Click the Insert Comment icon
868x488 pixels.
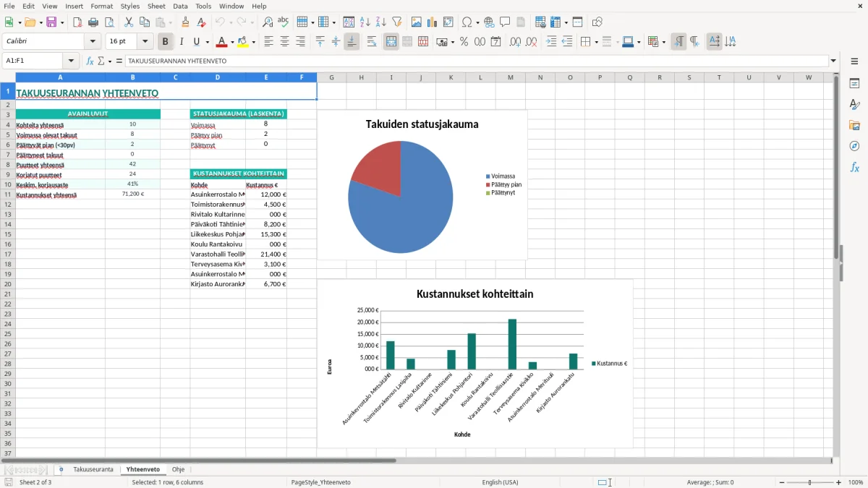point(505,22)
